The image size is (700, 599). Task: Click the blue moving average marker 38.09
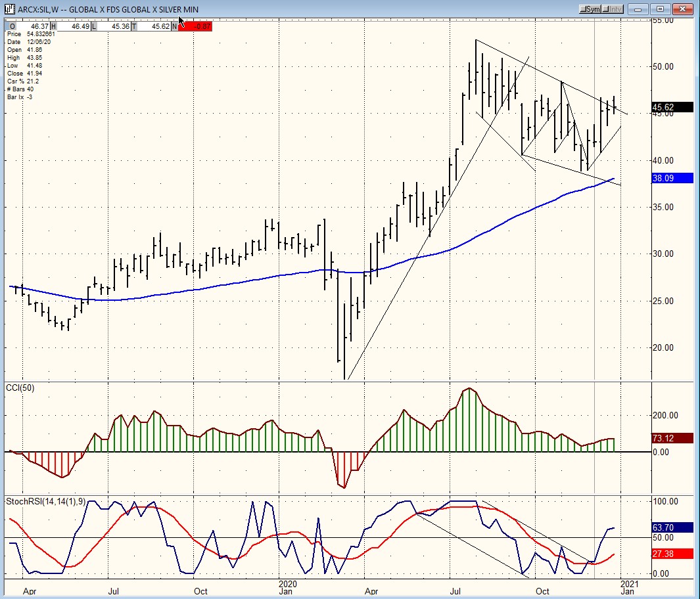point(672,178)
